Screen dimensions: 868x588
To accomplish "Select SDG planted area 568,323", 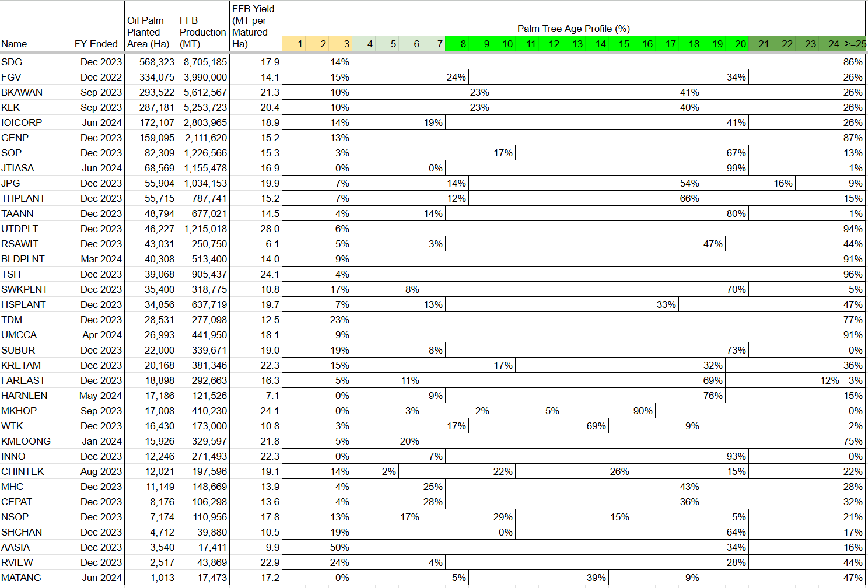I will [x=150, y=62].
